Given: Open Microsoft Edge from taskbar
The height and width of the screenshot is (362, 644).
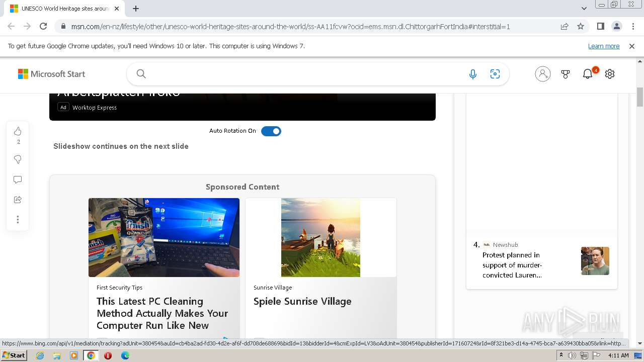Looking at the screenshot, I should pos(125,355).
